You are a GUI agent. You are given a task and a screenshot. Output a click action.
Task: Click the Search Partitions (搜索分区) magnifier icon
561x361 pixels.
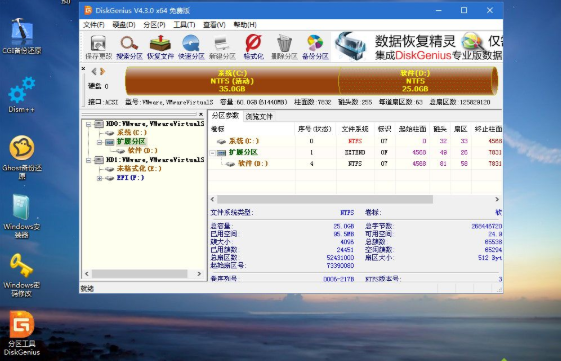pyautogui.click(x=129, y=47)
